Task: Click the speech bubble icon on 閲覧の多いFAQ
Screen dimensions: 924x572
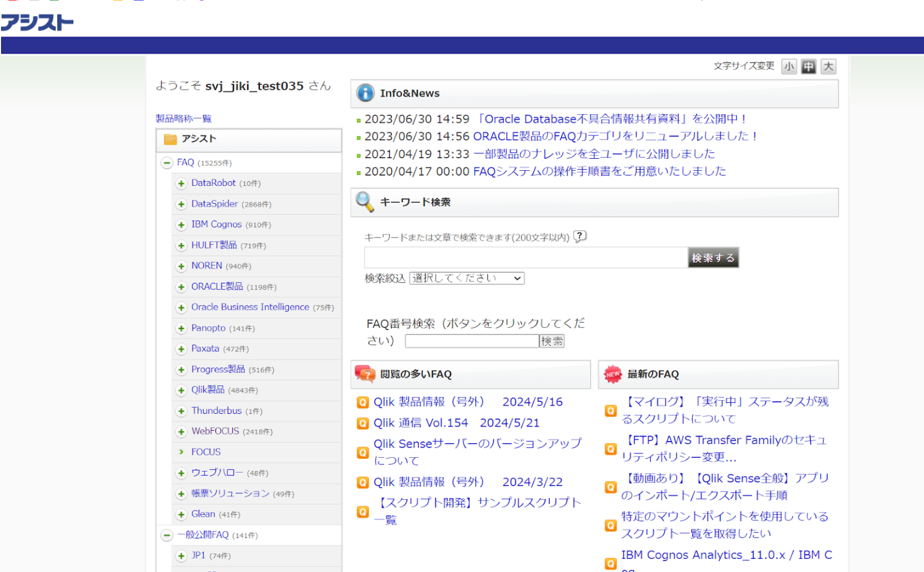Action: [x=363, y=374]
